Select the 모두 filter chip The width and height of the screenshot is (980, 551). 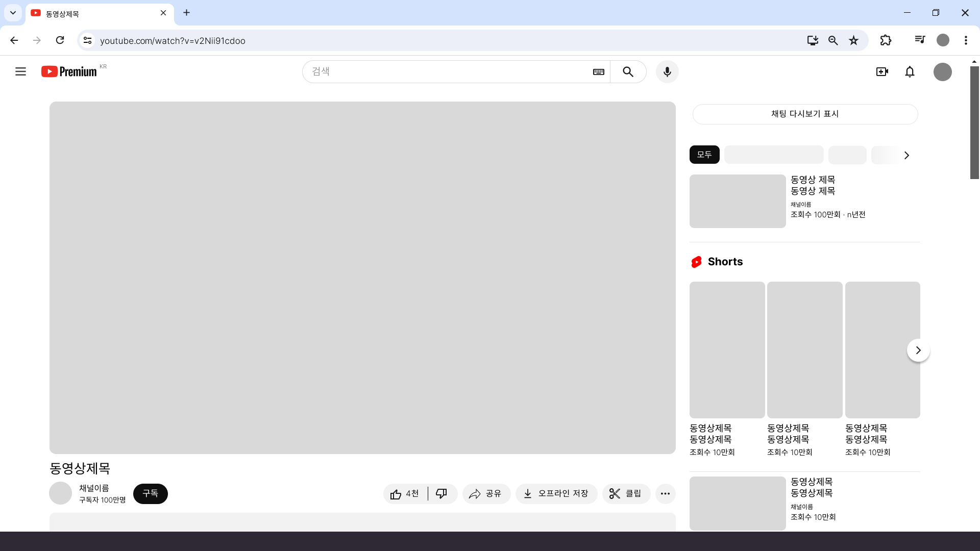[x=704, y=155]
